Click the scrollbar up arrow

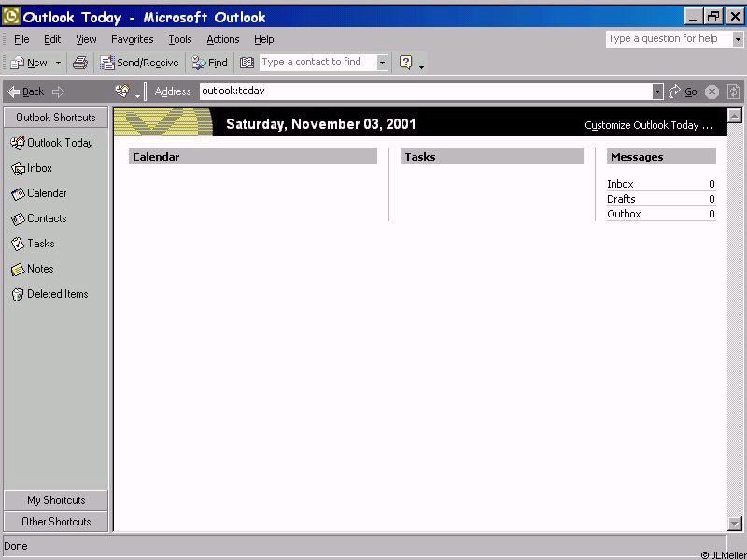click(735, 115)
